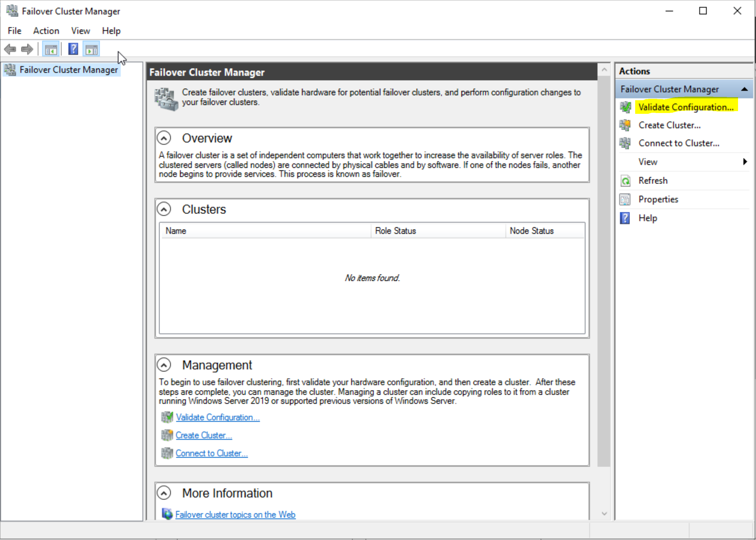The height and width of the screenshot is (540, 756).
Task: Click the Connect to Cluster icon in Actions pane
Action: click(x=625, y=143)
